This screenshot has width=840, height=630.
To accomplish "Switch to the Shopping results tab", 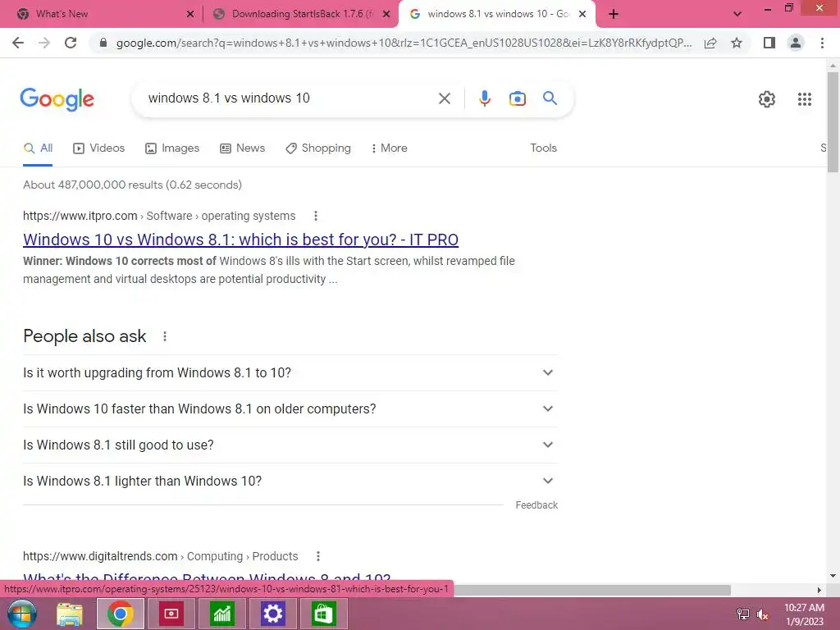I will [318, 148].
